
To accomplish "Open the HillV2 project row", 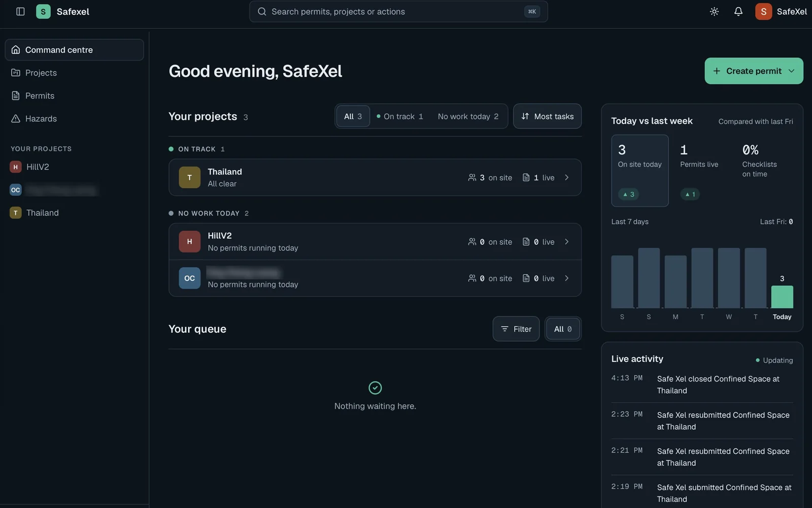I will pyautogui.click(x=375, y=242).
